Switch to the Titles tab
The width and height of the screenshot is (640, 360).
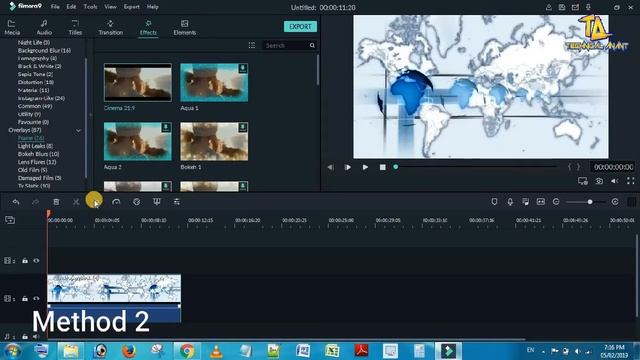tap(75, 27)
